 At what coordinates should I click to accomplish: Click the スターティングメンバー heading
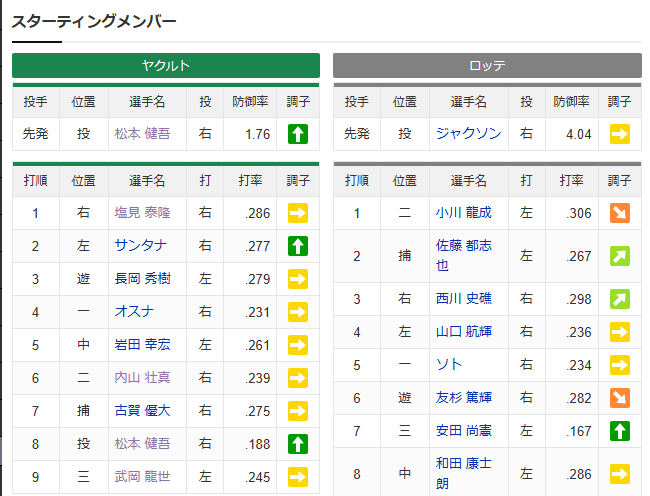tap(94, 21)
